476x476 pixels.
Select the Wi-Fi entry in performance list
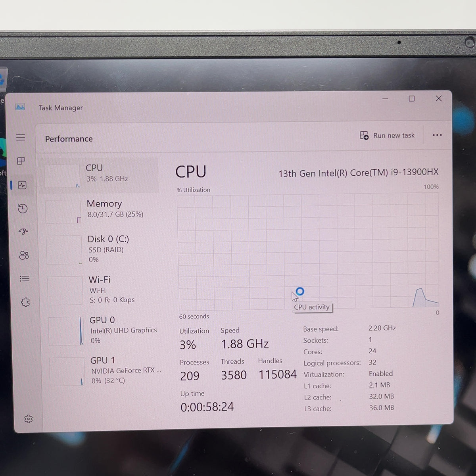pos(102,290)
